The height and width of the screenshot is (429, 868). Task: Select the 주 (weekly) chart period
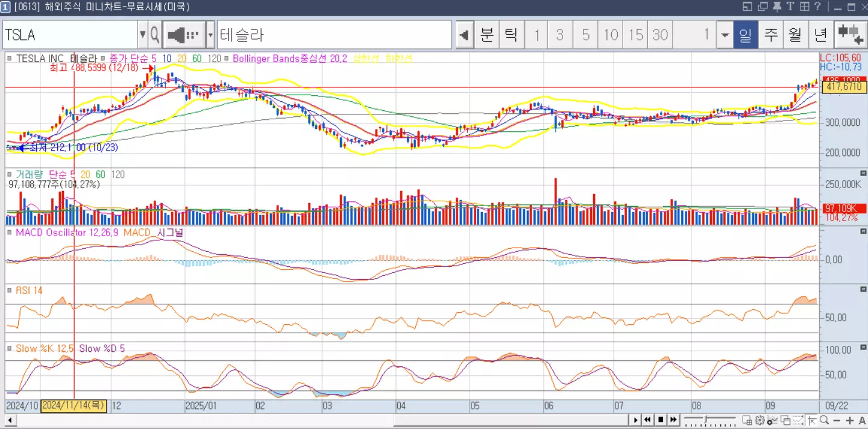click(x=771, y=35)
